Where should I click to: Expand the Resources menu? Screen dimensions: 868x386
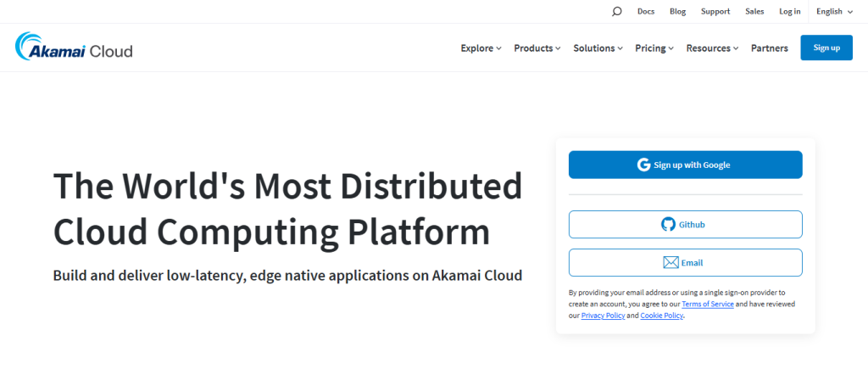(x=712, y=48)
